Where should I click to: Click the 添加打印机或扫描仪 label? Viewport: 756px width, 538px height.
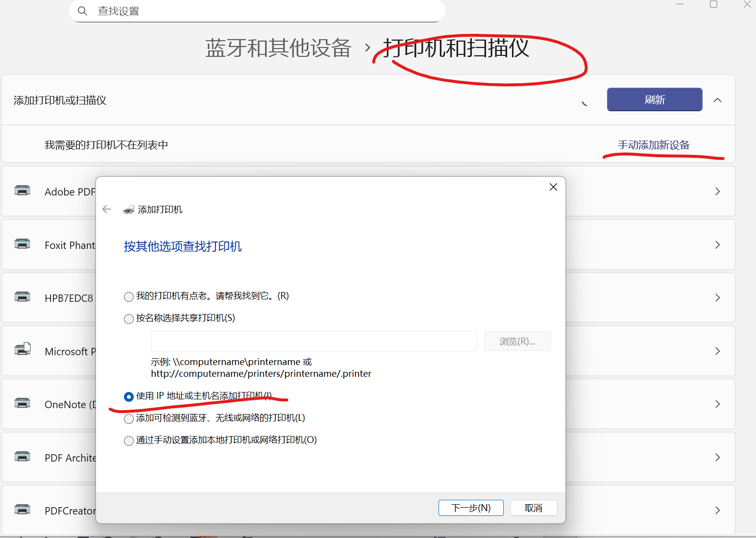pos(60,100)
